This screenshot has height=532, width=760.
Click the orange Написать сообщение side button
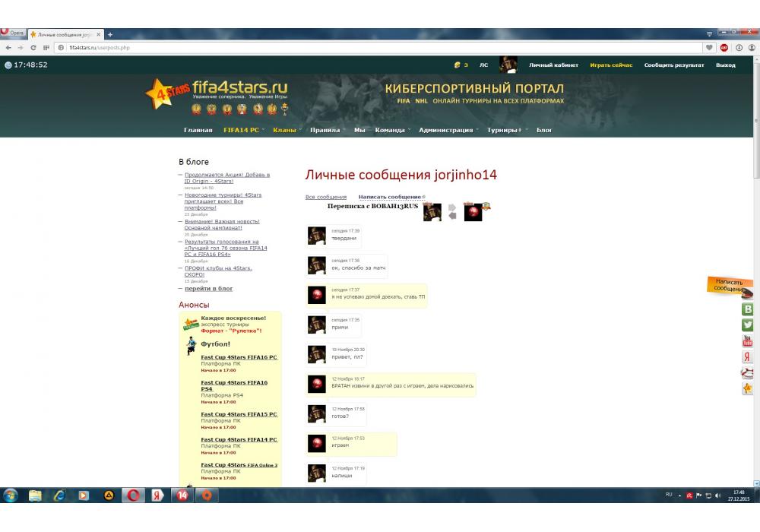(730, 286)
